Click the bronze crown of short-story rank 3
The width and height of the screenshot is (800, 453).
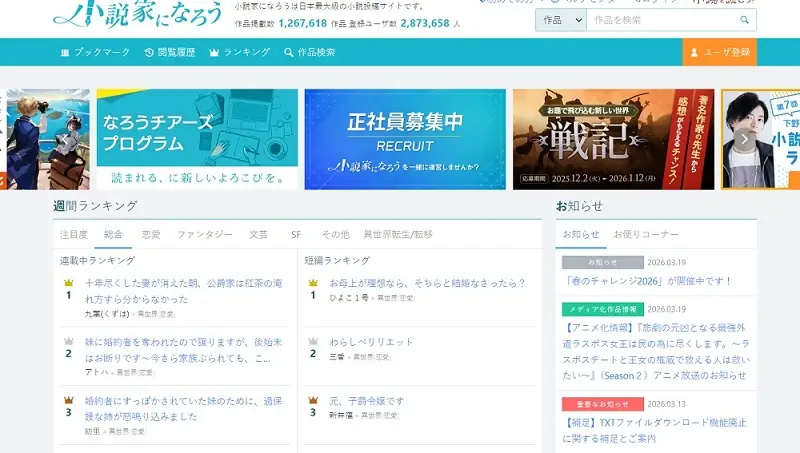[x=313, y=400]
